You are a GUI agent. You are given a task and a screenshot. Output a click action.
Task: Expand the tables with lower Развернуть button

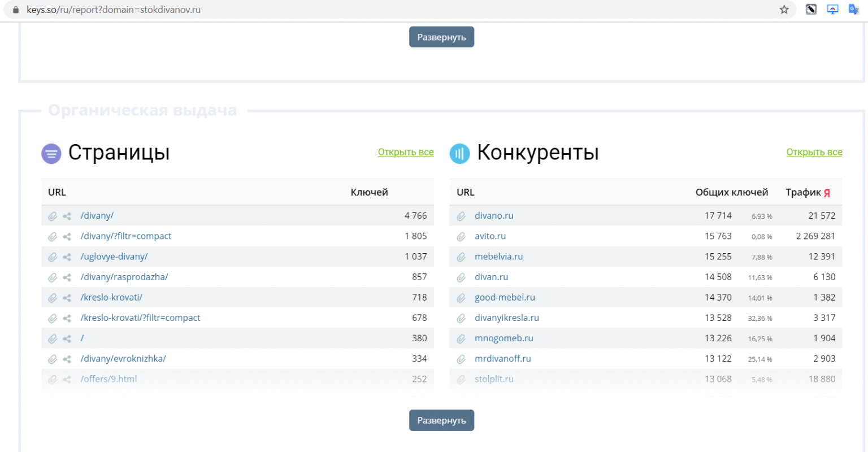pyautogui.click(x=441, y=420)
